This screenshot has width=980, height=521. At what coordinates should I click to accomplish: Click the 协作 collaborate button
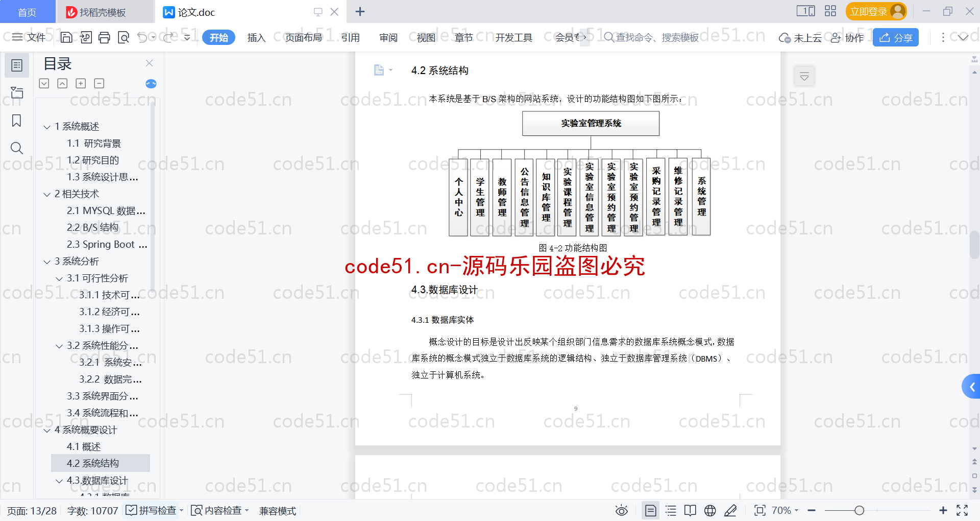pos(847,37)
